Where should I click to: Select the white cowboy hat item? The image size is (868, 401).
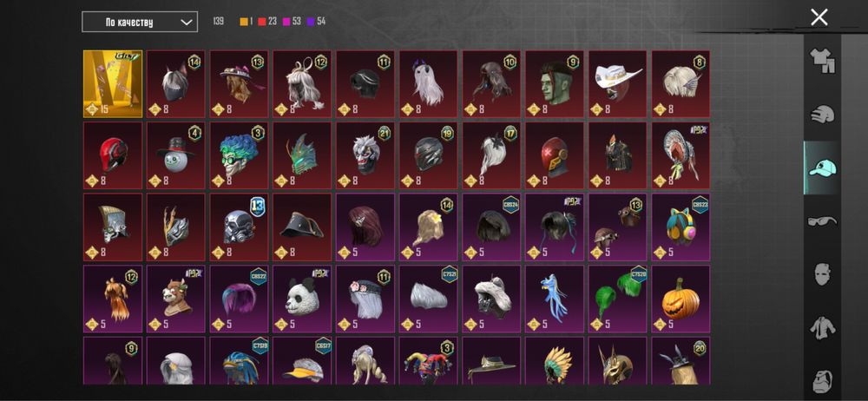618,83
